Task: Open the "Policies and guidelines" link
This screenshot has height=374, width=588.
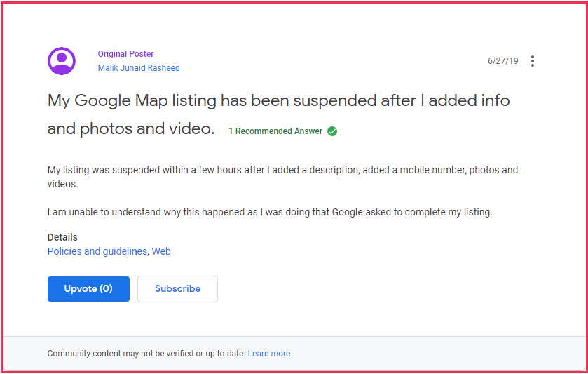Action: pyautogui.click(x=97, y=251)
